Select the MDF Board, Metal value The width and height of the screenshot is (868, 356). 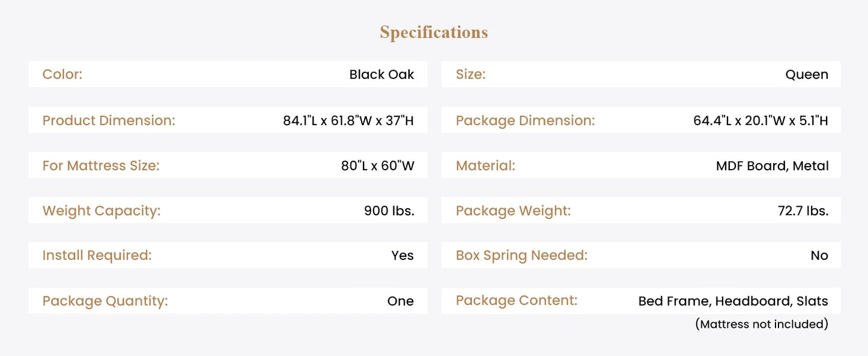tap(772, 166)
